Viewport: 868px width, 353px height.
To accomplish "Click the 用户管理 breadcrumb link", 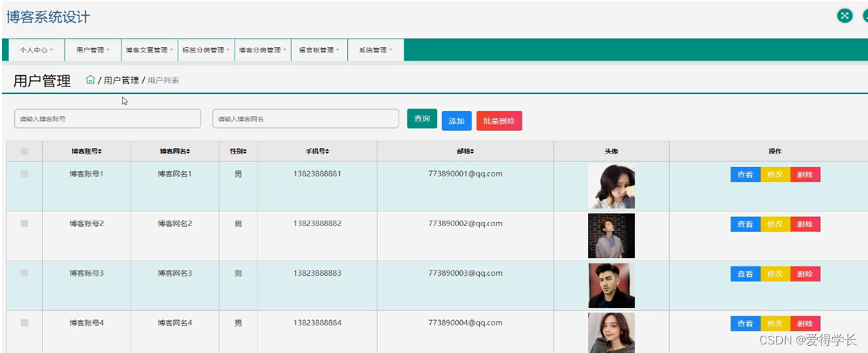I will 121,80.
